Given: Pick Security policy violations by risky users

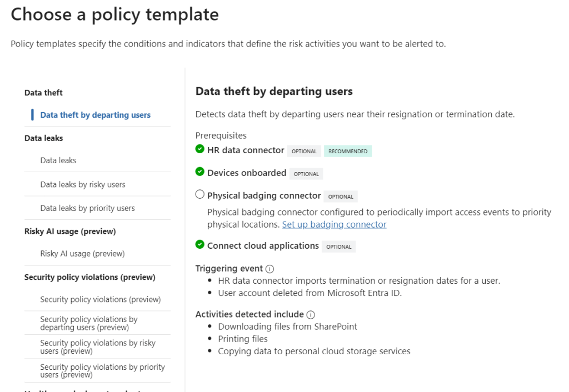Looking at the screenshot, I should [x=98, y=347].
